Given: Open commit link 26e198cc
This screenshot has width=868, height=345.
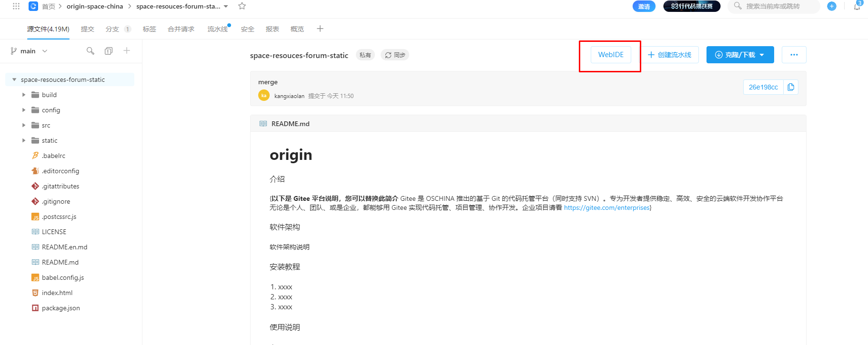Looking at the screenshot, I should pos(763,87).
